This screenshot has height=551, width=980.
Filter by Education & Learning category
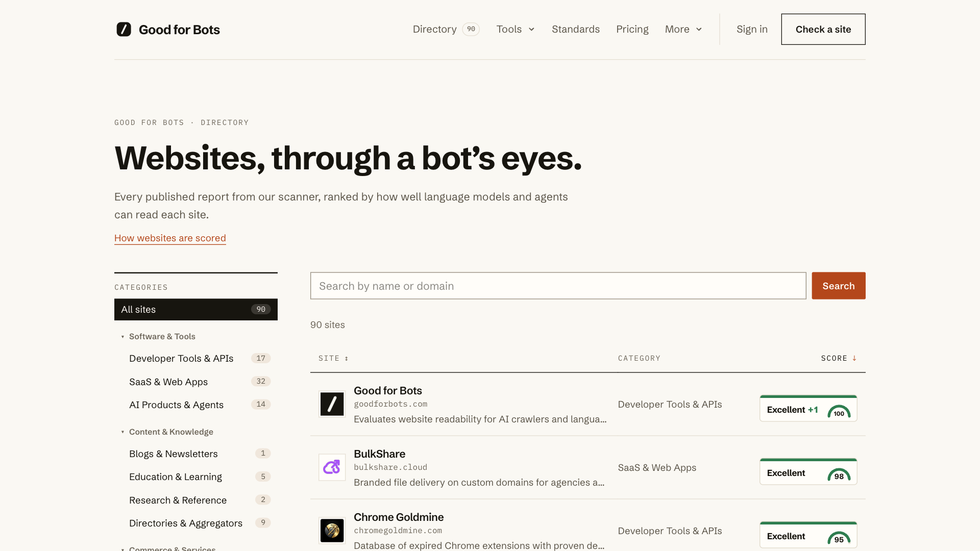196,477
